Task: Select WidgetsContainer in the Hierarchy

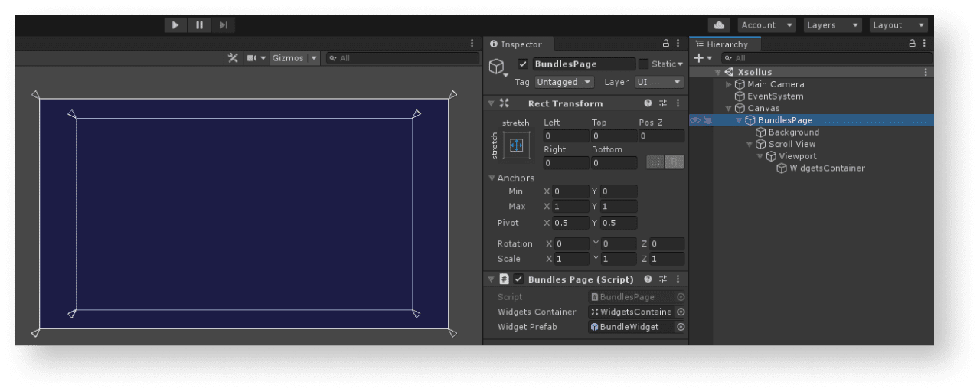Action: pyautogui.click(x=827, y=168)
